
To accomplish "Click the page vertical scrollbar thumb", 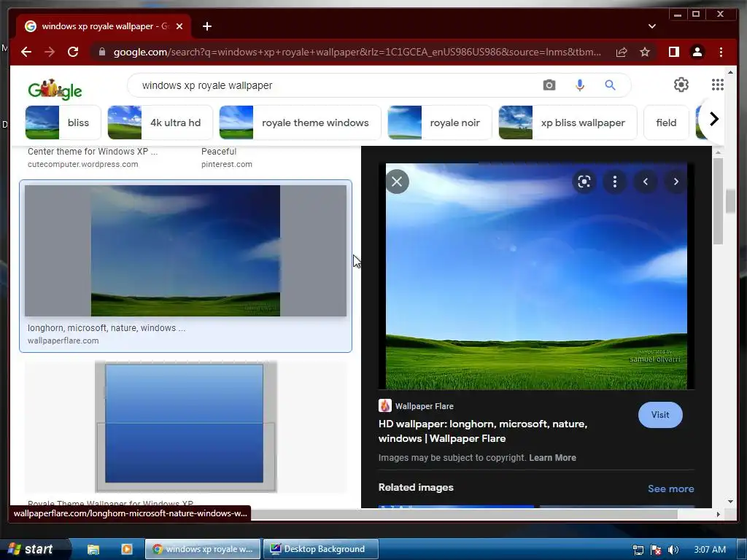I will click(x=730, y=201).
